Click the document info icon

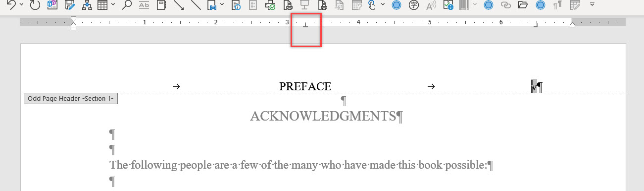pyautogui.click(x=237, y=5)
